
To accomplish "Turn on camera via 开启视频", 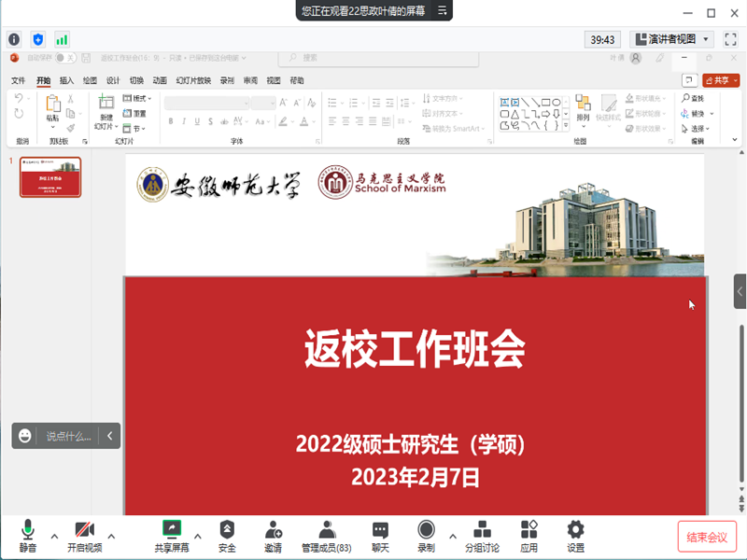I will coord(84,537).
